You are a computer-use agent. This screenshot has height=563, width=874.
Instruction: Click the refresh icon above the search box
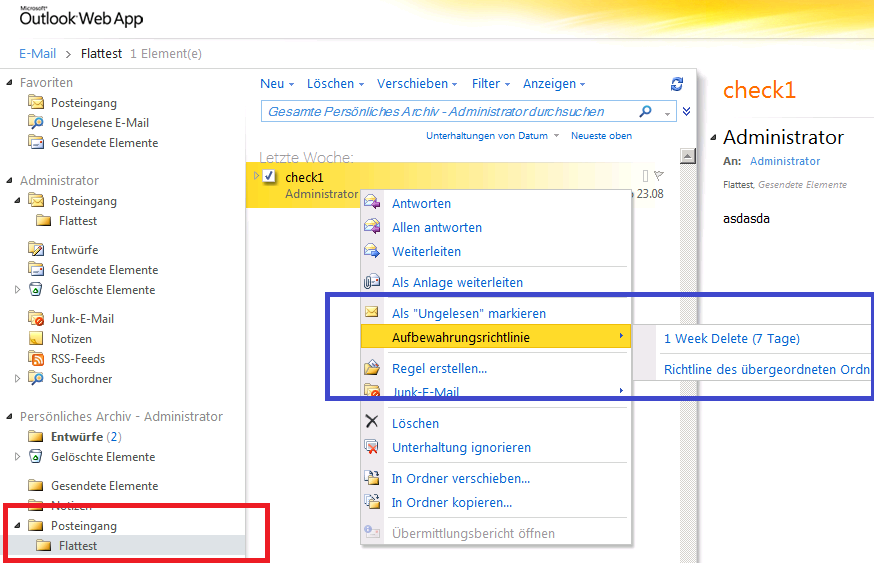pos(677,84)
